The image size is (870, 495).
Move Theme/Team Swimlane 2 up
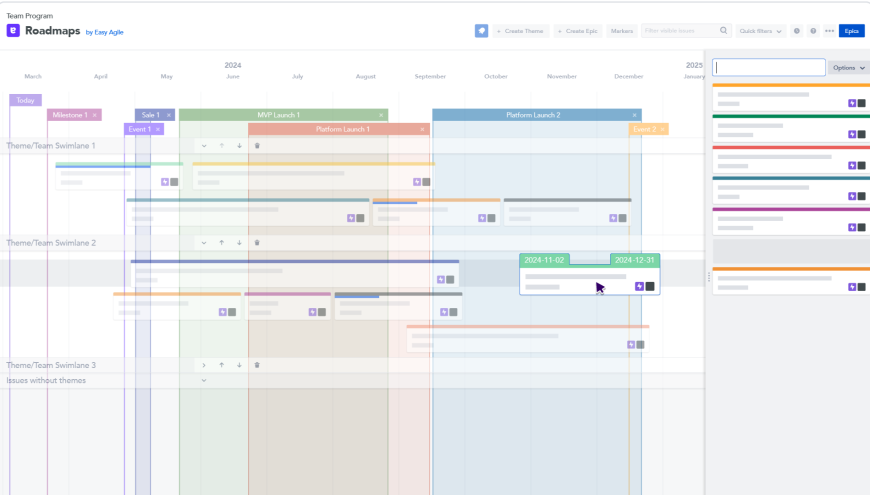click(x=221, y=243)
